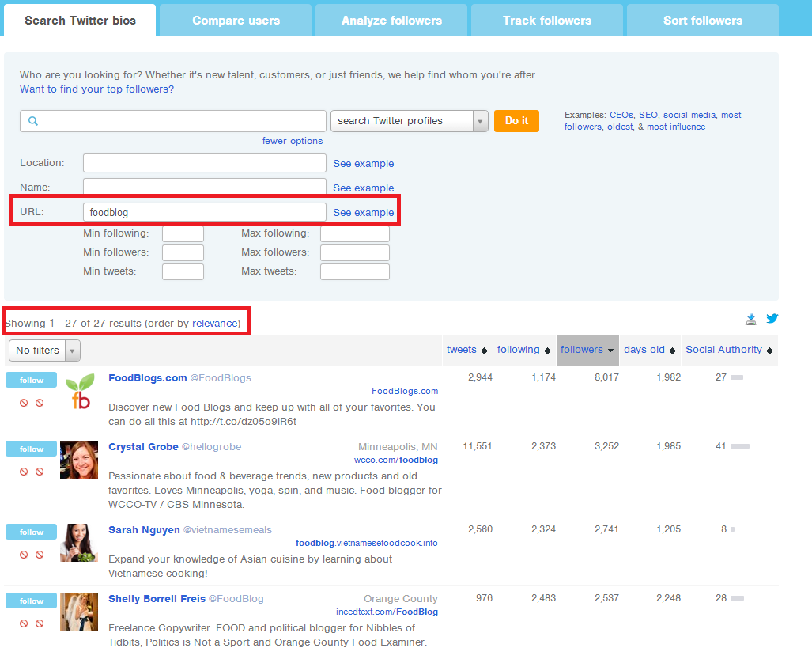Screen dimensions: 812x648
Task: Click the 'most influence' example link
Action: pyautogui.click(x=676, y=127)
